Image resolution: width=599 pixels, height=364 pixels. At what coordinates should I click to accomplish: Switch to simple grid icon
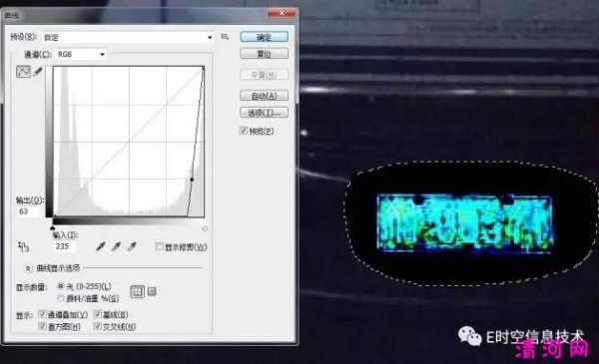pos(138,292)
